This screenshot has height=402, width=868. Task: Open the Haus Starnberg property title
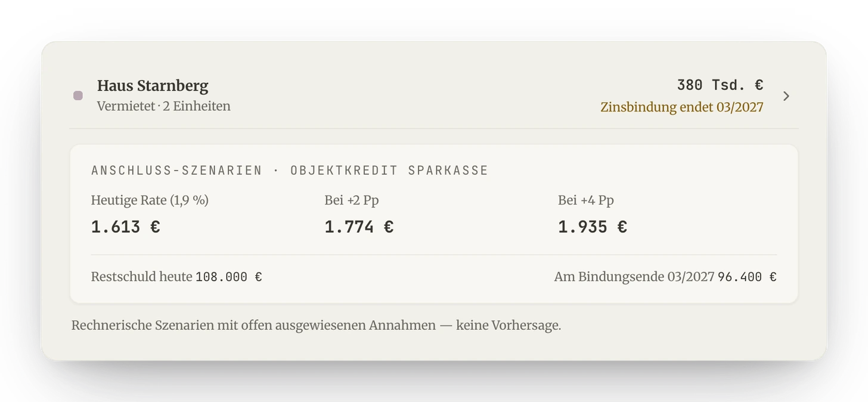point(153,86)
